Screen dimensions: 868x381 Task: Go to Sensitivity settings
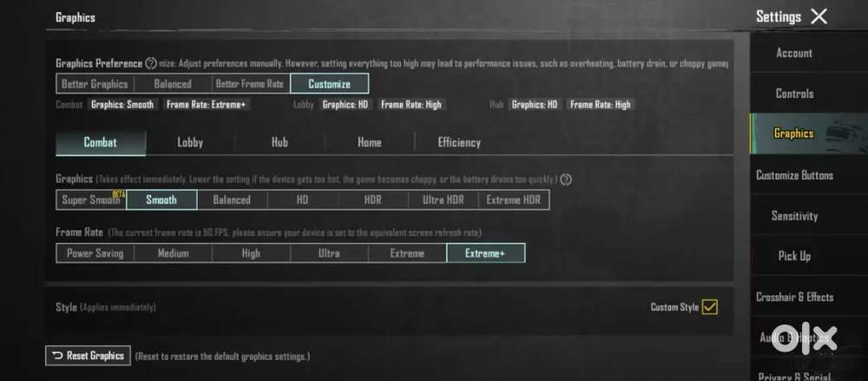793,216
